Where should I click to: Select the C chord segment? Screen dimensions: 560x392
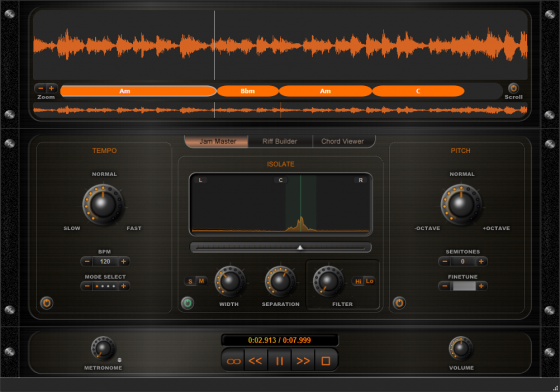pyautogui.click(x=418, y=91)
